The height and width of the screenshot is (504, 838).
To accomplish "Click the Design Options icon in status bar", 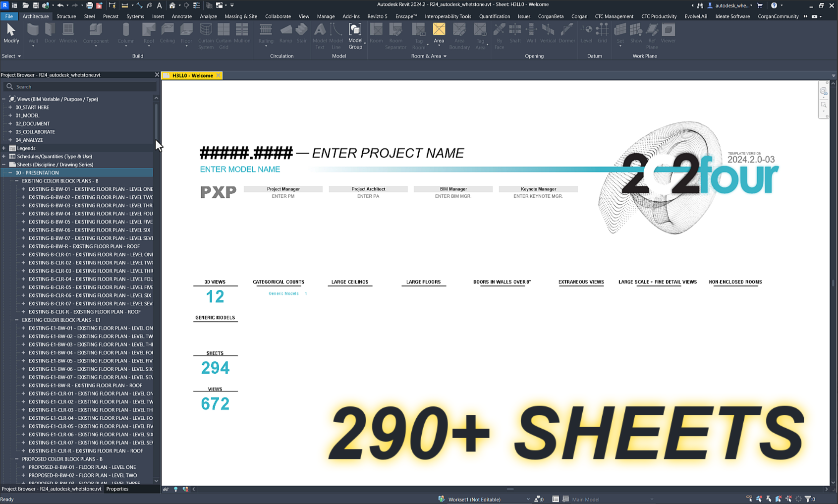I will tap(556, 499).
